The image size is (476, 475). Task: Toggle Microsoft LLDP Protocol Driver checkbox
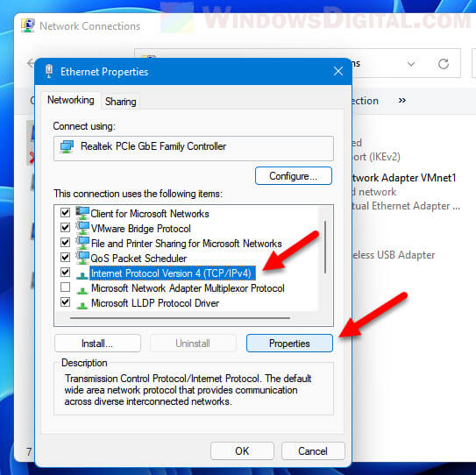pos(65,302)
